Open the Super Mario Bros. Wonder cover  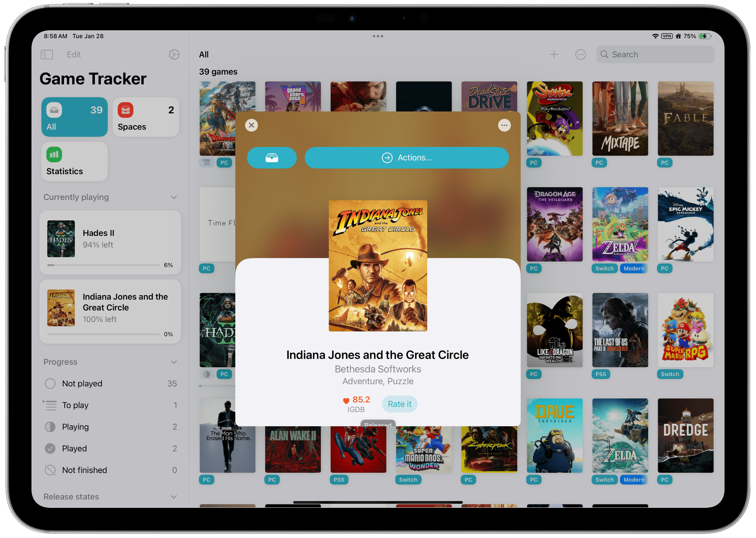pos(424,449)
